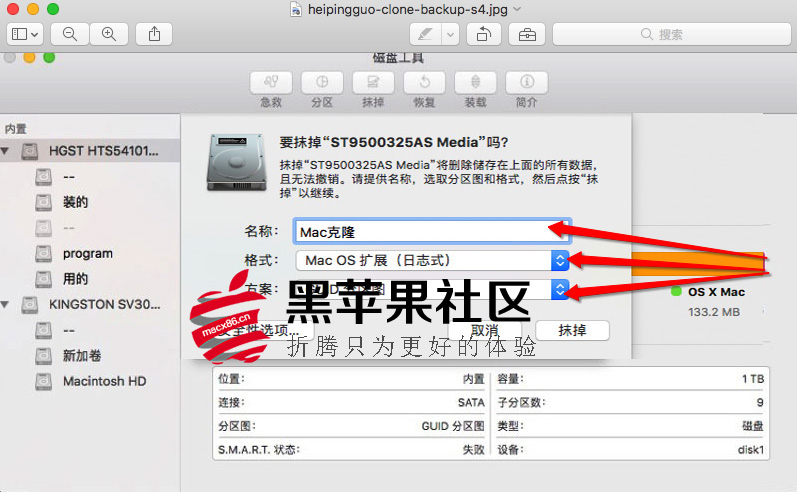
Task: Click the name field containing Mac克隆
Action: [433, 232]
